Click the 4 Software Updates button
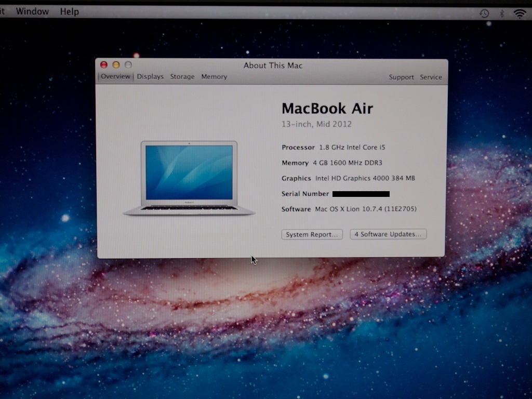Screen dimensions: 532x399 [388, 234]
